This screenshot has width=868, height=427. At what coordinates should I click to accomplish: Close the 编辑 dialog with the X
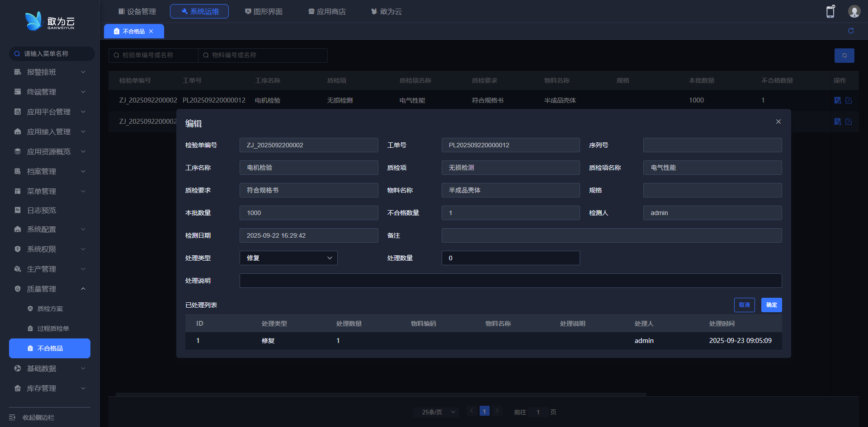click(778, 122)
